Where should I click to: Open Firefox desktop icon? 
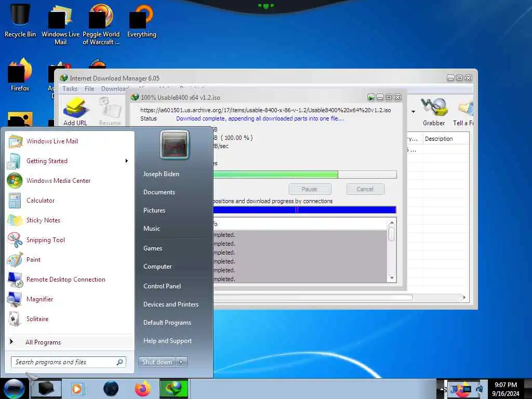(20, 75)
